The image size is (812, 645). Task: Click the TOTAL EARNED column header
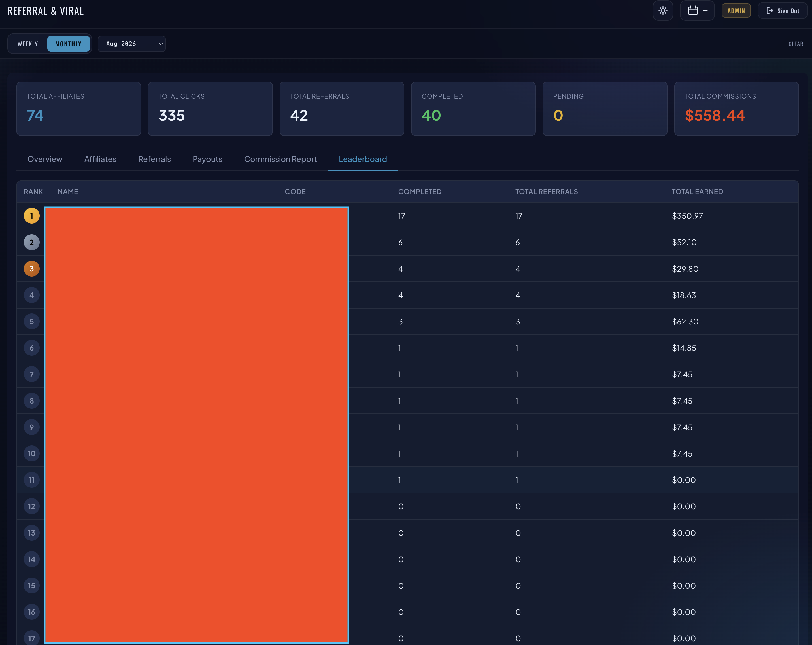point(697,191)
